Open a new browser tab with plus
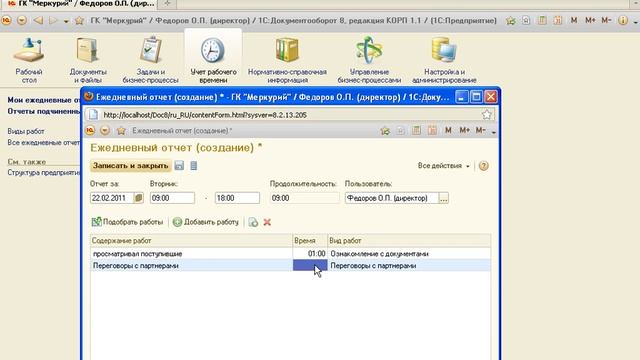The width and height of the screenshot is (640, 360). point(167,4)
